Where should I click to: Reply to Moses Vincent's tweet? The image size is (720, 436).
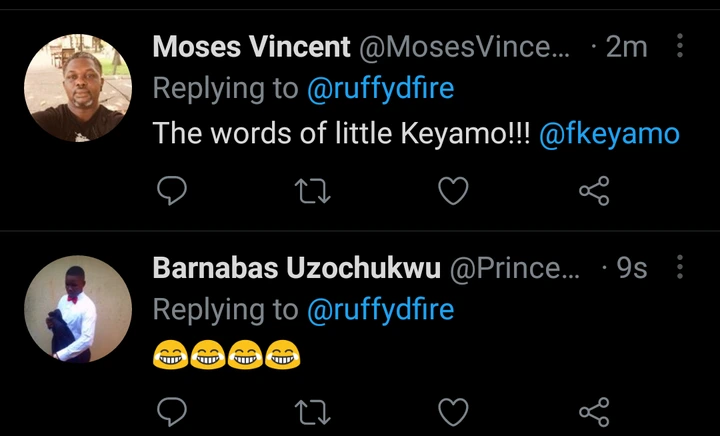pos(174,190)
